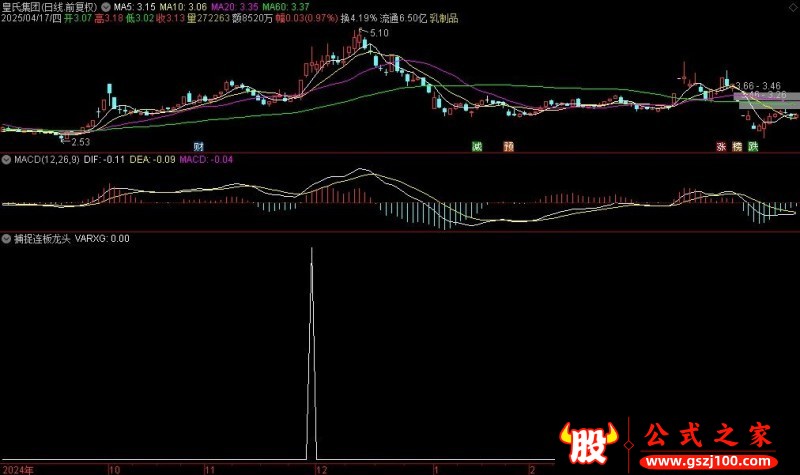The image size is (800, 475).
Task: Click the red 涨 marker icon
Action: (721, 147)
